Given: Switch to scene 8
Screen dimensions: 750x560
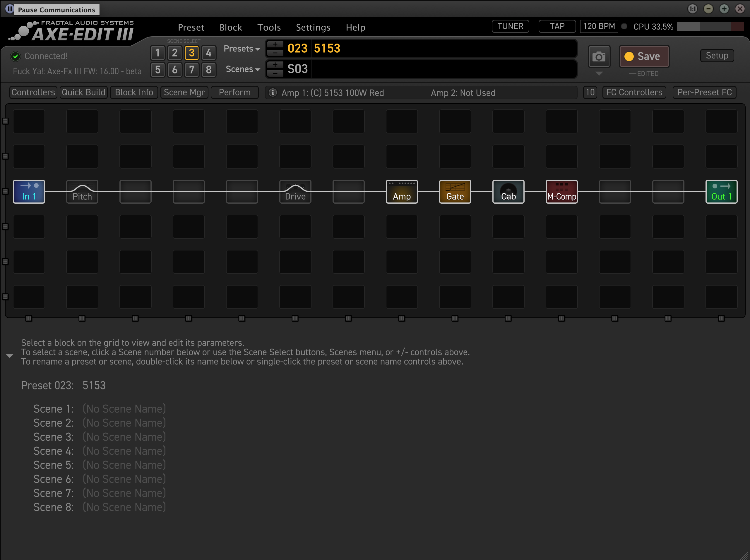Looking at the screenshot, I should pyautogui.click(x=208, y=70).
